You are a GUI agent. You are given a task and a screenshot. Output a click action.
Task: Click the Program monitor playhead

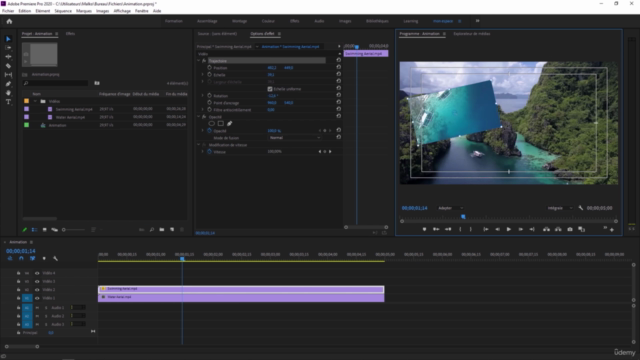(463, 217)
